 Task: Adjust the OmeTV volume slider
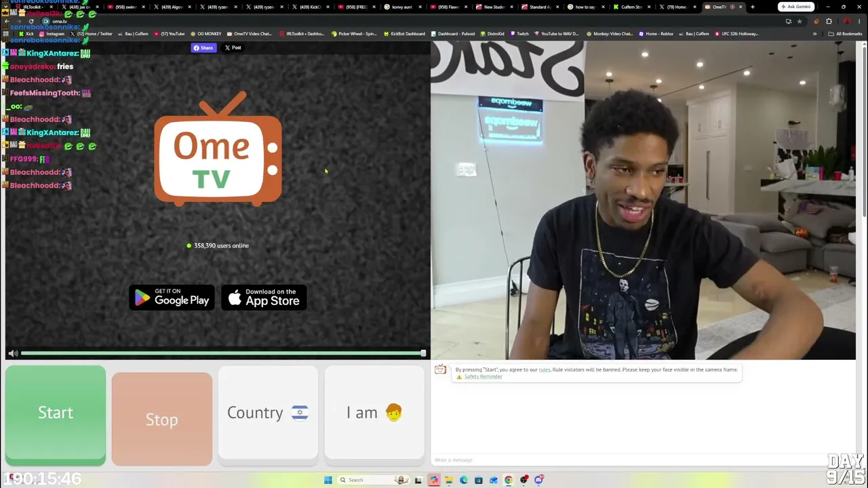[222, 353]
